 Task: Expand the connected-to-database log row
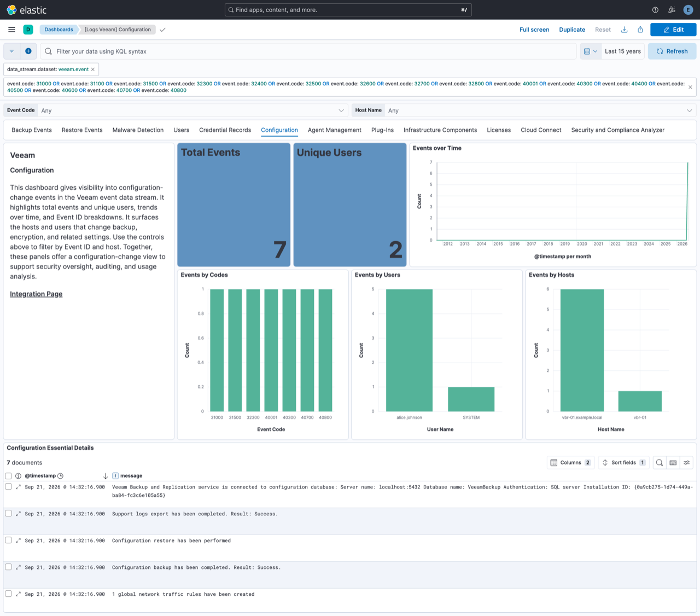(18, 487)
